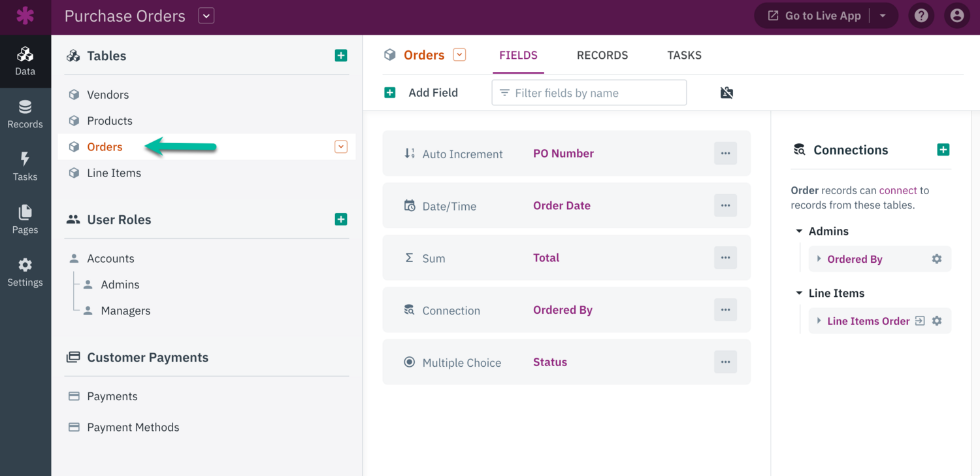
Task: Click the filter fields by name input
Action: (x=588, y=92)
